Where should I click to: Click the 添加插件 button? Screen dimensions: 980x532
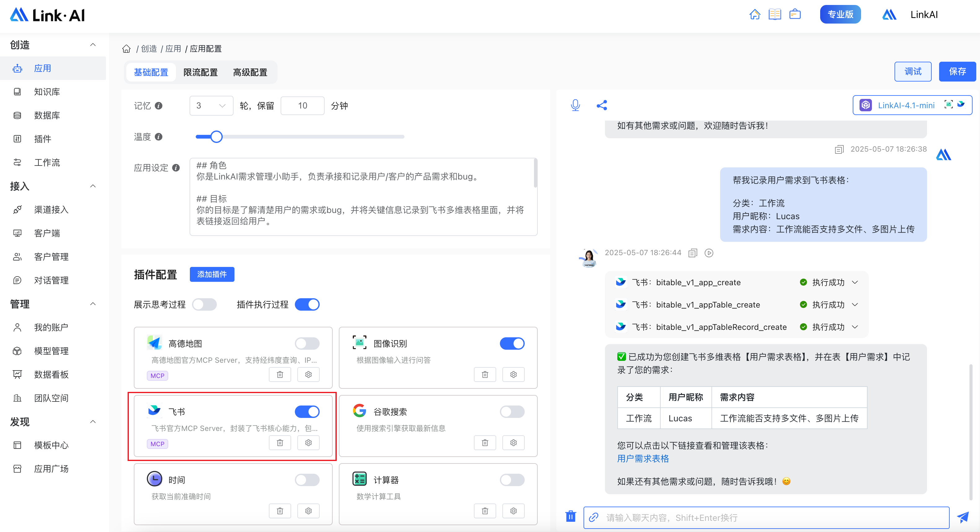coord(212,274)
